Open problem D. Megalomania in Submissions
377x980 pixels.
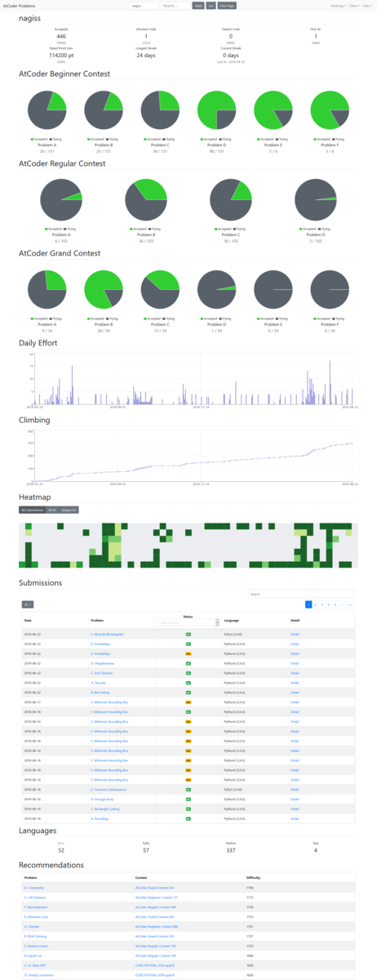click(x=103, y=663)
